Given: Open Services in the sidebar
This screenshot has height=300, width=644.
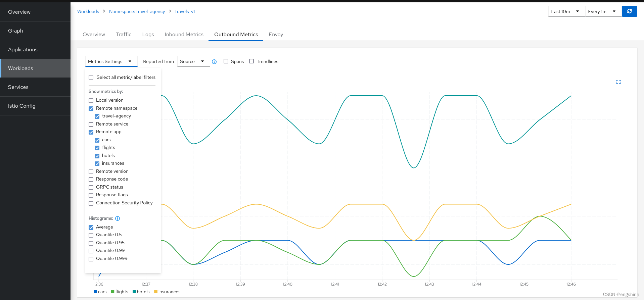Looking at the screenshot, I should point(35,87).
